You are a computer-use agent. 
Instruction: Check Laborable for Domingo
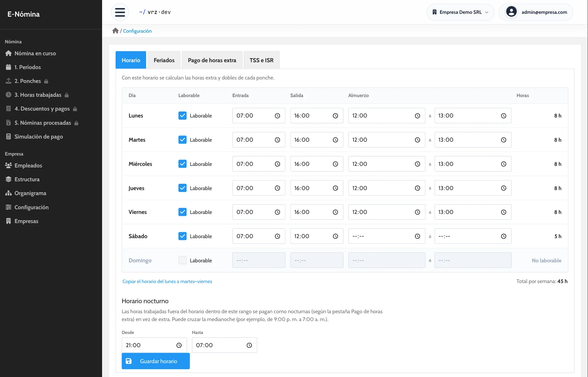click(182, 260)
